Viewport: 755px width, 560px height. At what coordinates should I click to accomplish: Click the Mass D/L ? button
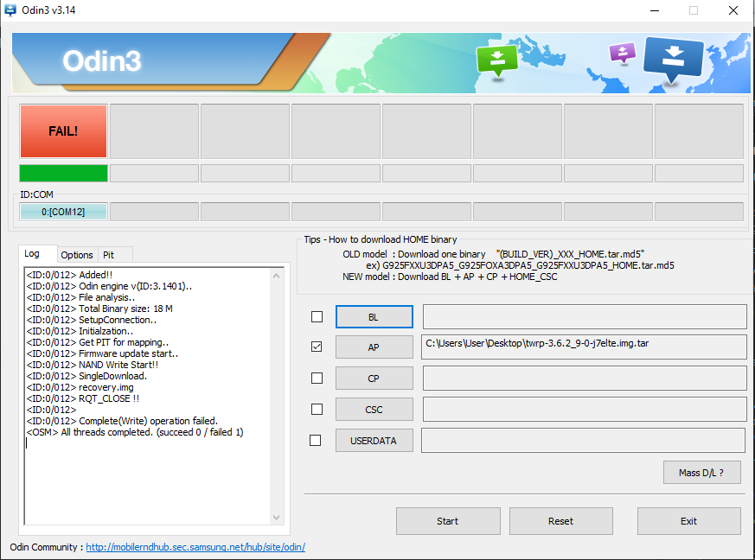(701, 473)
